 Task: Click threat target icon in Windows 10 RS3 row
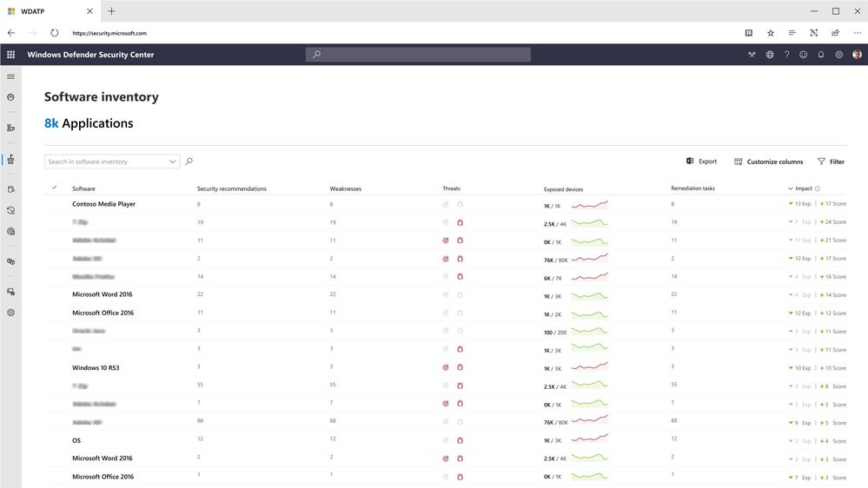pyautogui.click(x=446, y=367)
